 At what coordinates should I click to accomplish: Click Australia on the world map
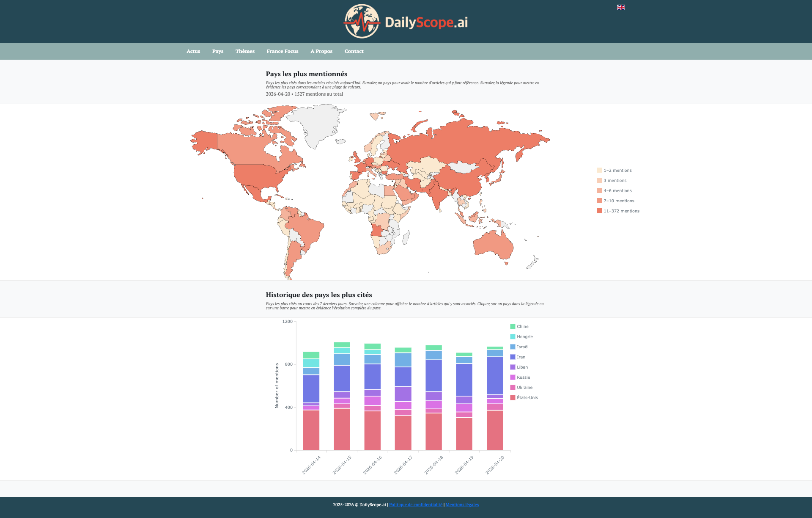pyautogui.click(x=493, y=245)
